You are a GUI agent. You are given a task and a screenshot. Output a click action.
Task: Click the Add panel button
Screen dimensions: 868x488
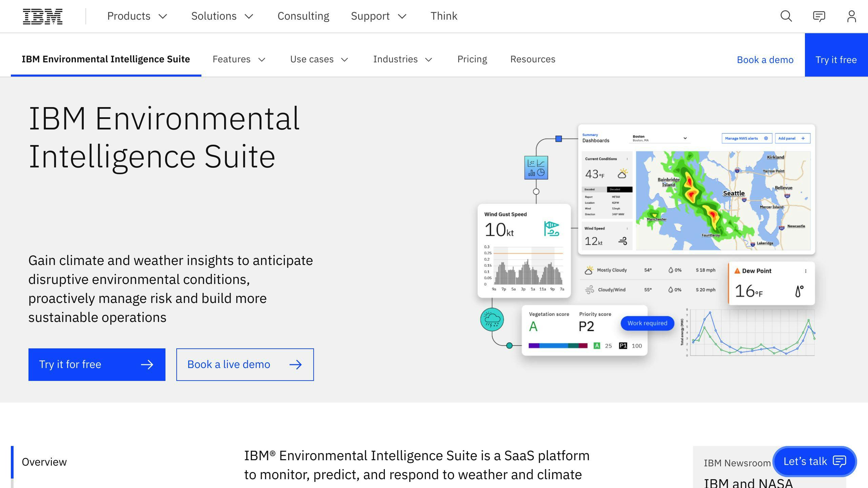tap(792, 138)
